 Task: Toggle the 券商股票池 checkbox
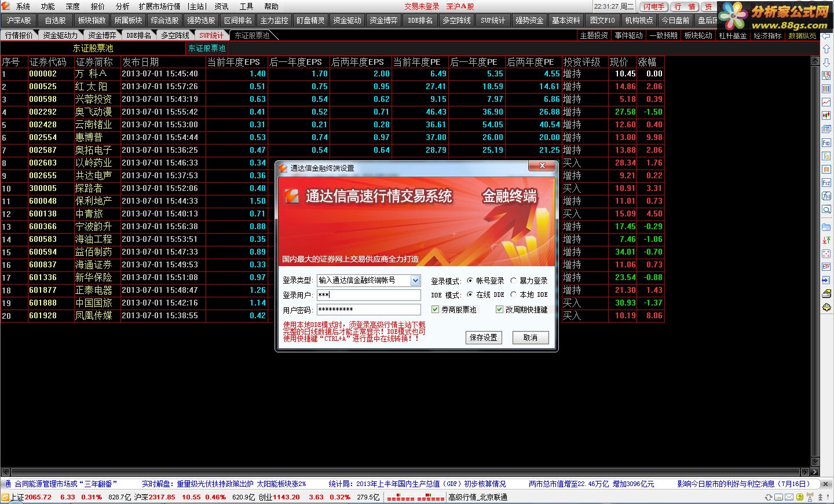click(x=436, y=310)
